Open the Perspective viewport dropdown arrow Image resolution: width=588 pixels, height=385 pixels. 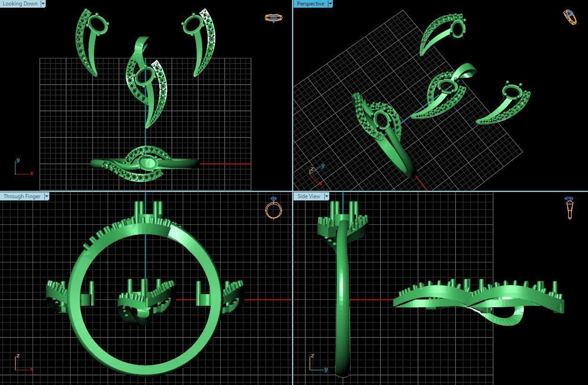330,4
